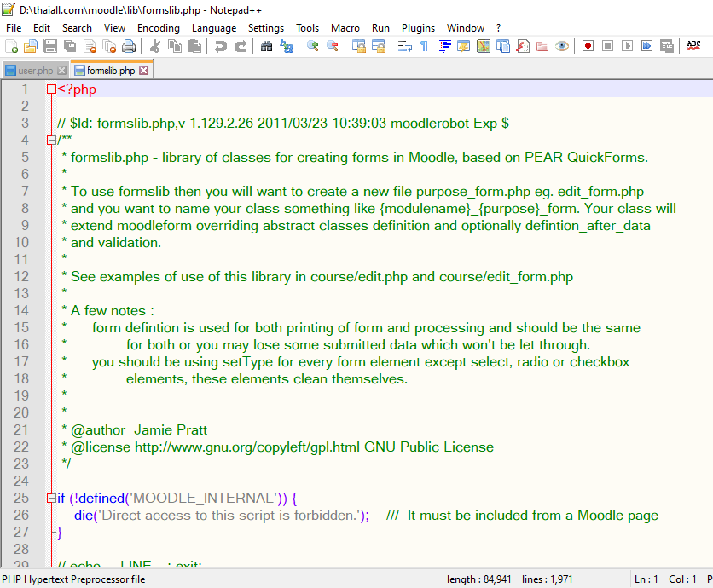The width and height of the screenshot is (713, 588).
Task: Toggle the spell check ABC icon
Action: click(693, 46)
